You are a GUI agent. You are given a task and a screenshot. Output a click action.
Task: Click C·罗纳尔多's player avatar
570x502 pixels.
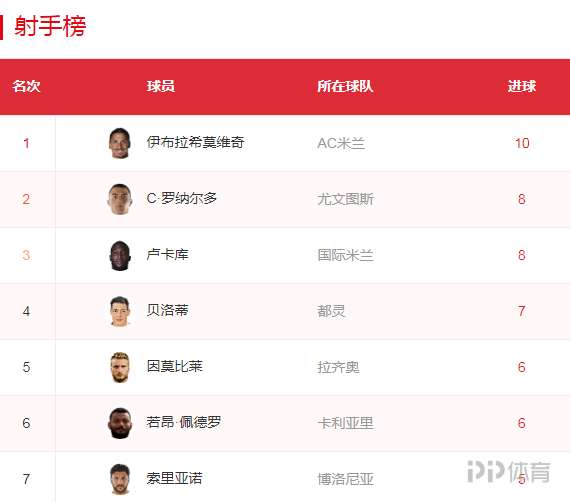click(x=120, y=199)
